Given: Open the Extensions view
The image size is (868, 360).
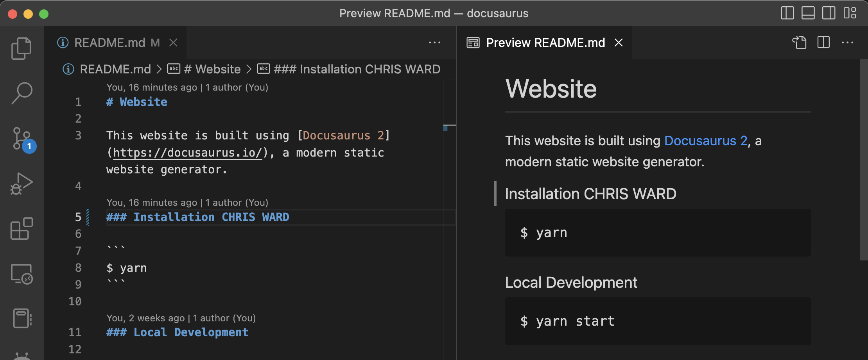Looking at the screenshot, I should 22,228.
